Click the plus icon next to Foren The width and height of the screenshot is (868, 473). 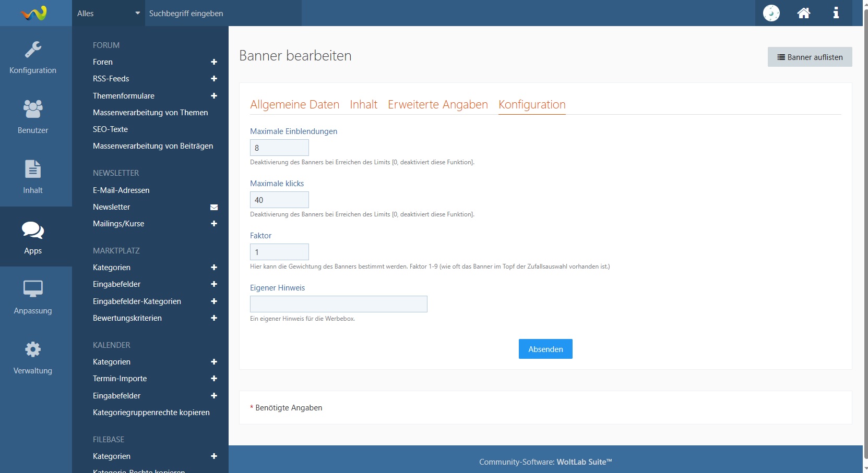pyautogui.click(x=214, y=62)
